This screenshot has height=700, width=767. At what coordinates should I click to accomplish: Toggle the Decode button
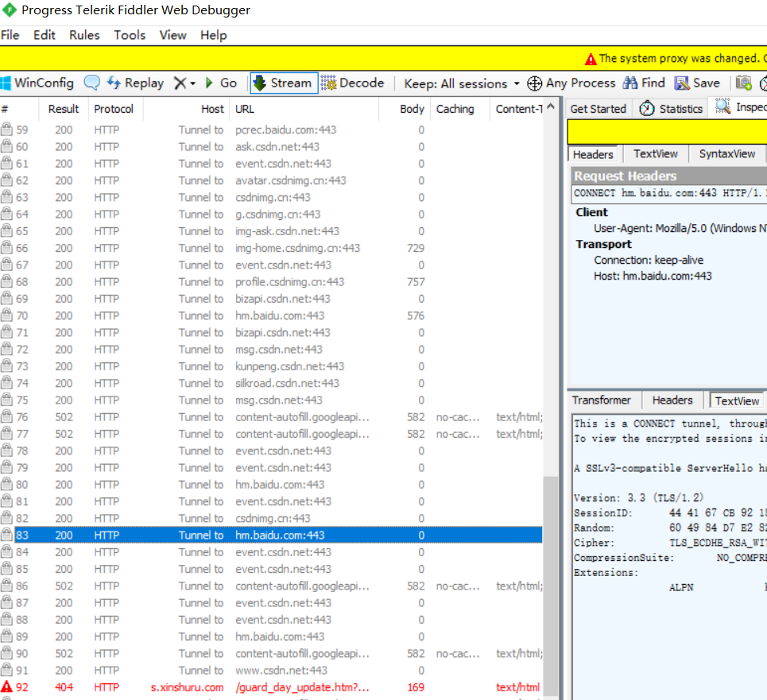click(x=352, y=83)
